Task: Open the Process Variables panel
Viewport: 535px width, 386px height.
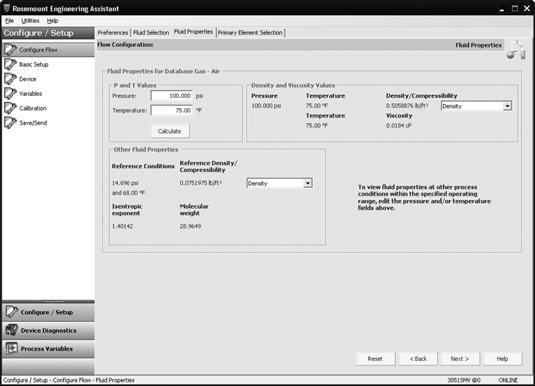Action: coord(48,349)
